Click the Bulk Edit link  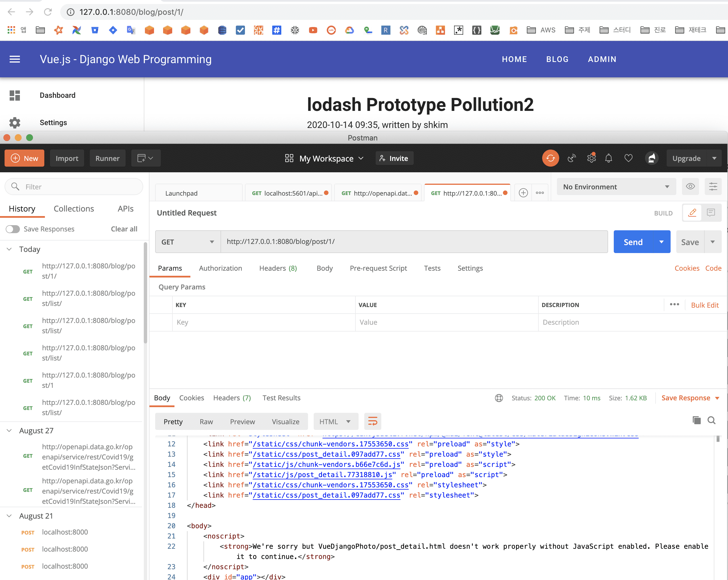tap(705, 305)
